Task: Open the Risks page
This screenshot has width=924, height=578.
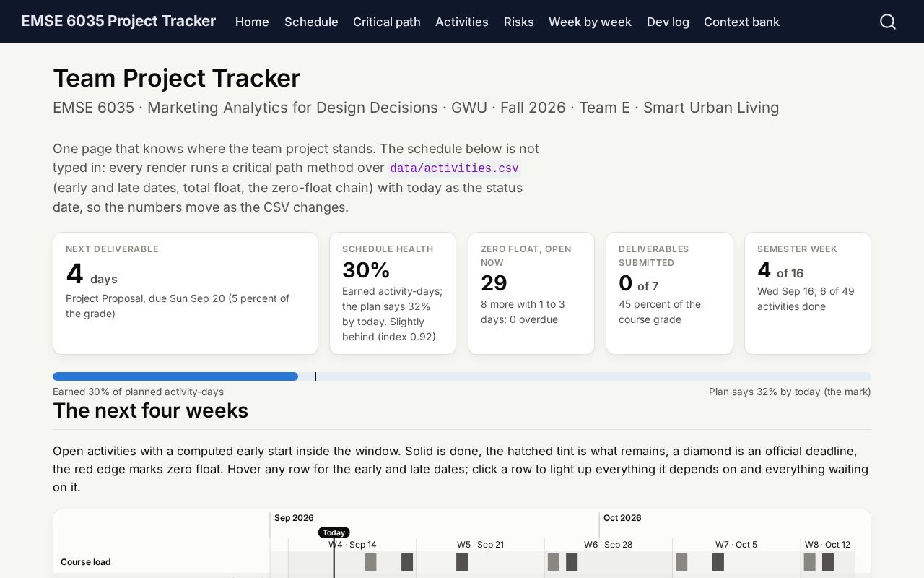Action: coord(519,22)
